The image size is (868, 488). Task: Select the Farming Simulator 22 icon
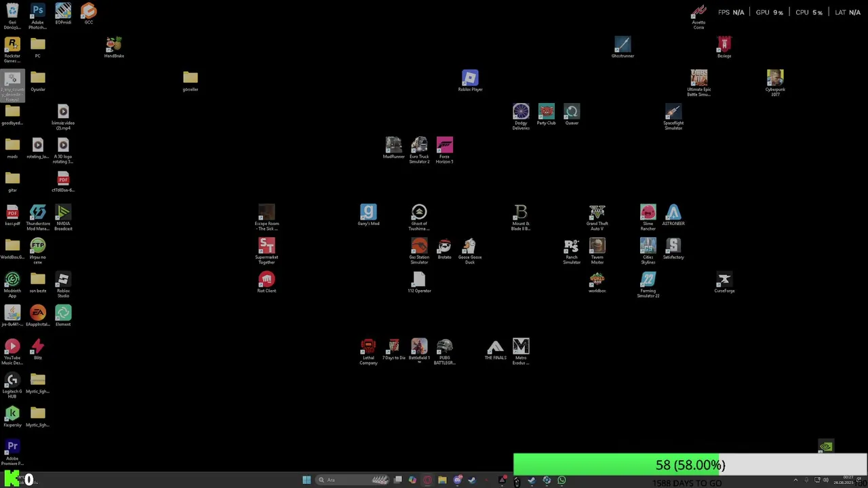pos(648,285)
